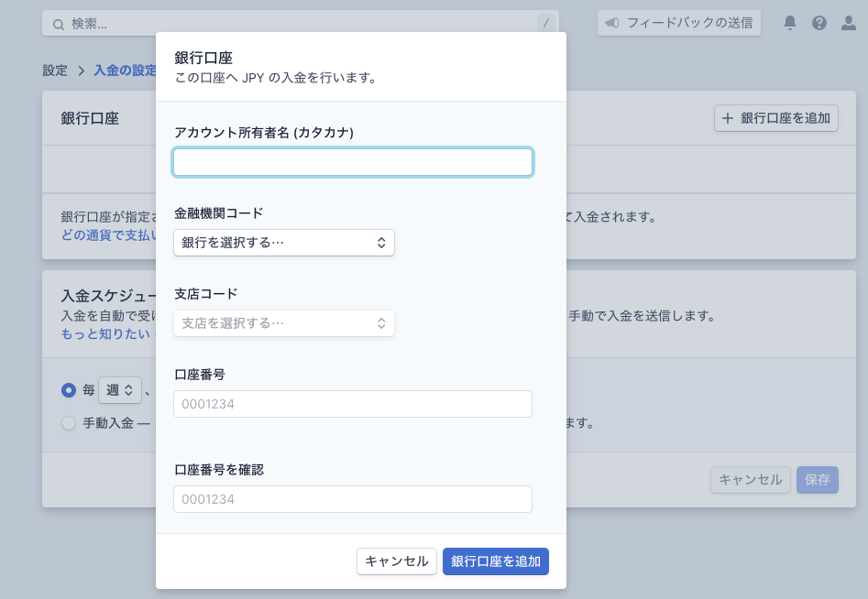Click the search magnifier icon
Screen dimensions: 868x599
click(x=59, y=24)
